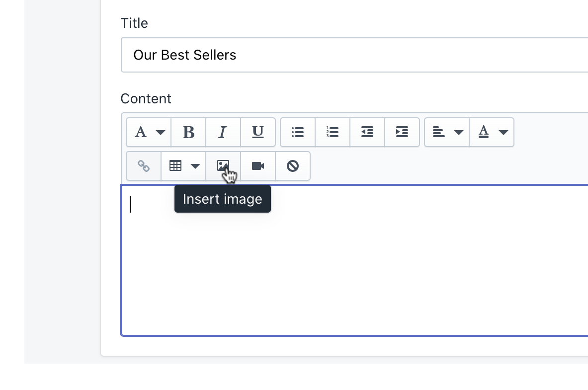Click the insert video button
Viewport: 588px width, 390px height.
tap(258, 166)
